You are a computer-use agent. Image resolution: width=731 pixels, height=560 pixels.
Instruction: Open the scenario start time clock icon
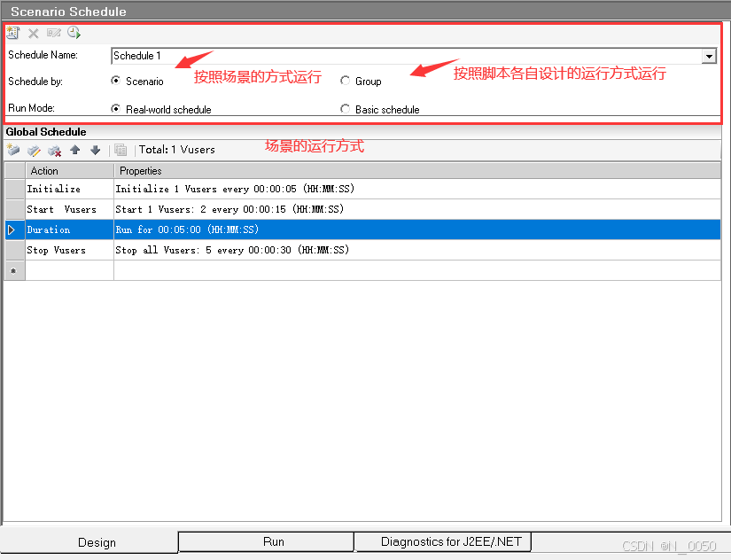pos(74,33)
